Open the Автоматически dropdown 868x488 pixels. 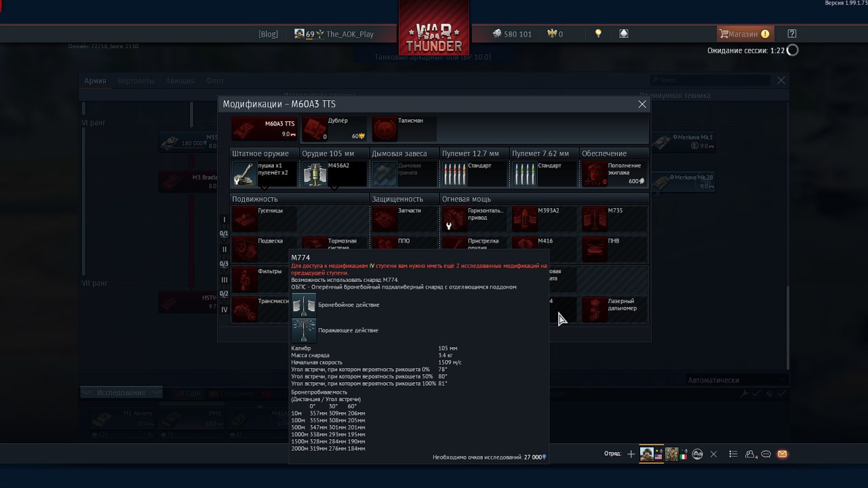point(736,380)
